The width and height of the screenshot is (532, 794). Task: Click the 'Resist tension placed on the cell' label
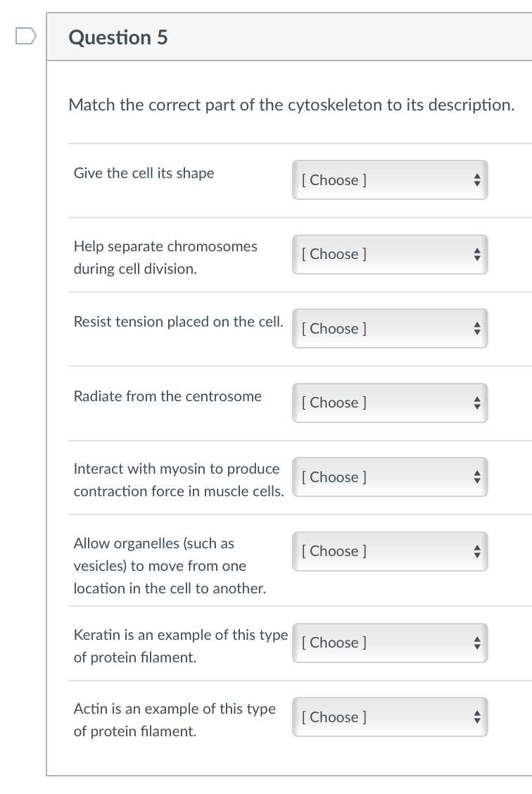177,322
